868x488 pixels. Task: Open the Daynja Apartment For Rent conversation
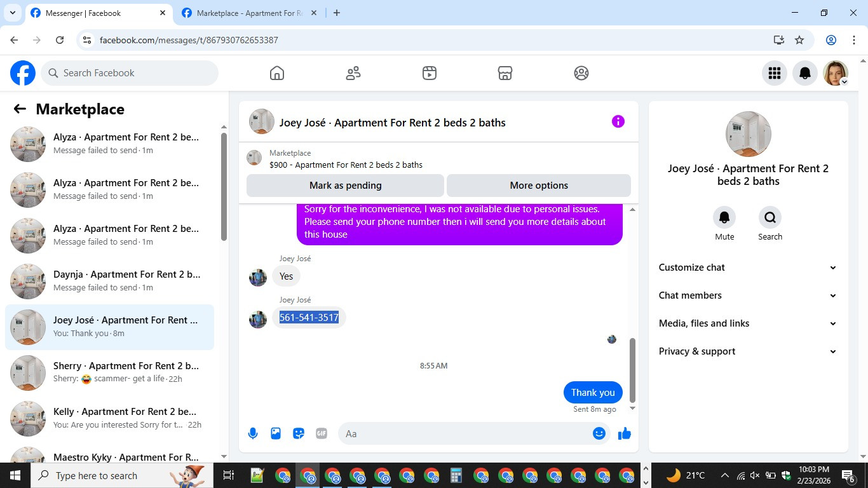[109, 281]
